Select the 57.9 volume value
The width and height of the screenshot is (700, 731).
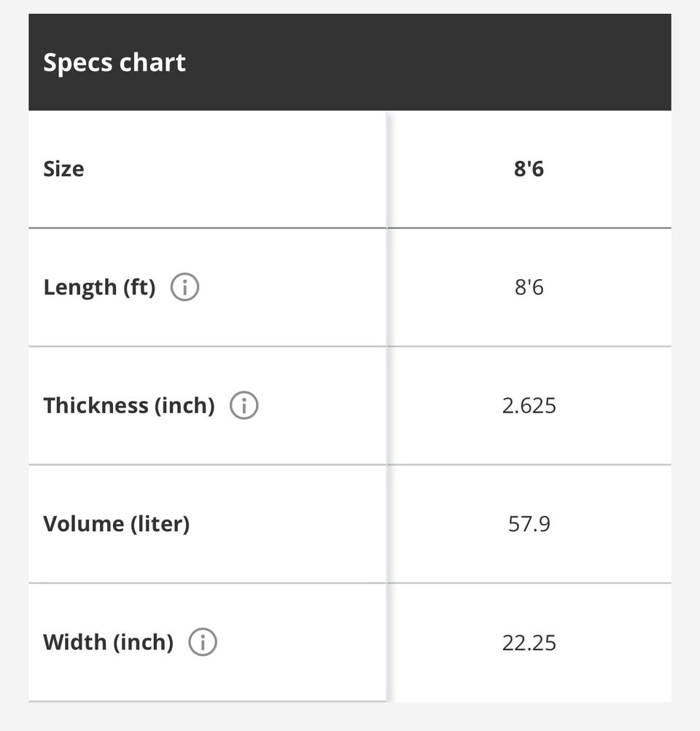[529, 524]
